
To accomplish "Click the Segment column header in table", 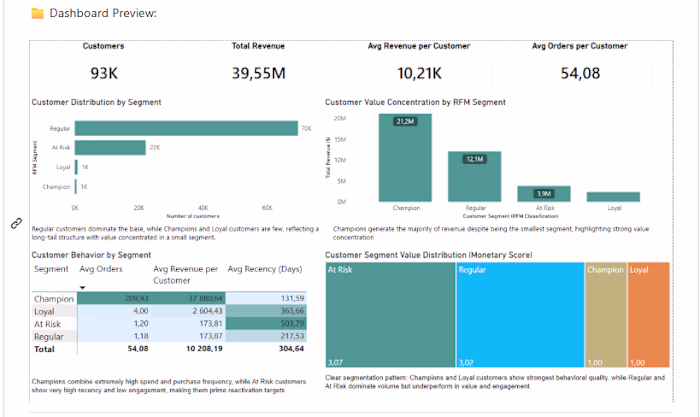I will [x=51, y=269].
